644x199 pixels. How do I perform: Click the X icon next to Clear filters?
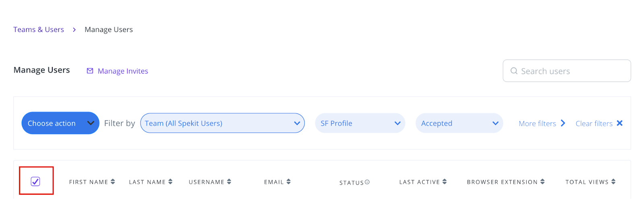click(x=619, y=123)
